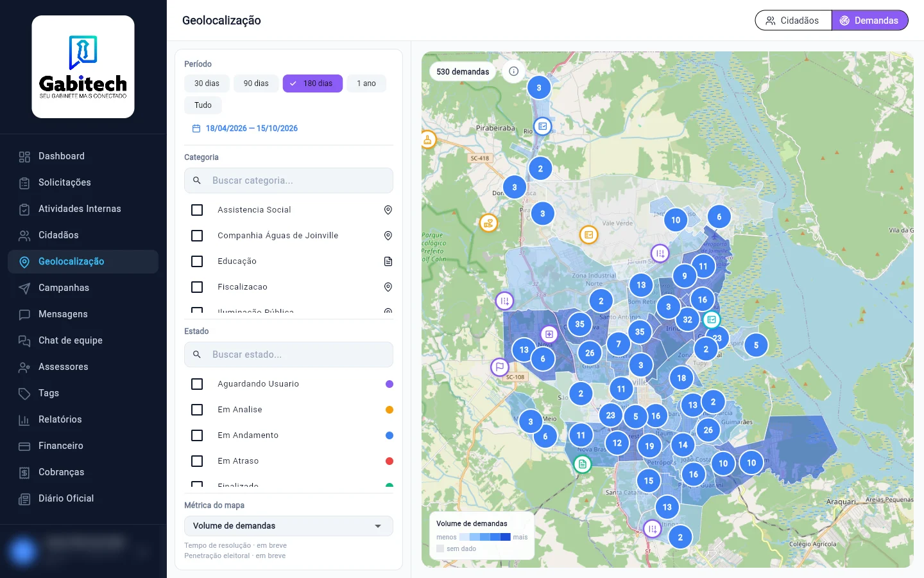This screenshot has width=924, height=578.
Task: Click the Gabitech logo
Action: coord(83,67)
